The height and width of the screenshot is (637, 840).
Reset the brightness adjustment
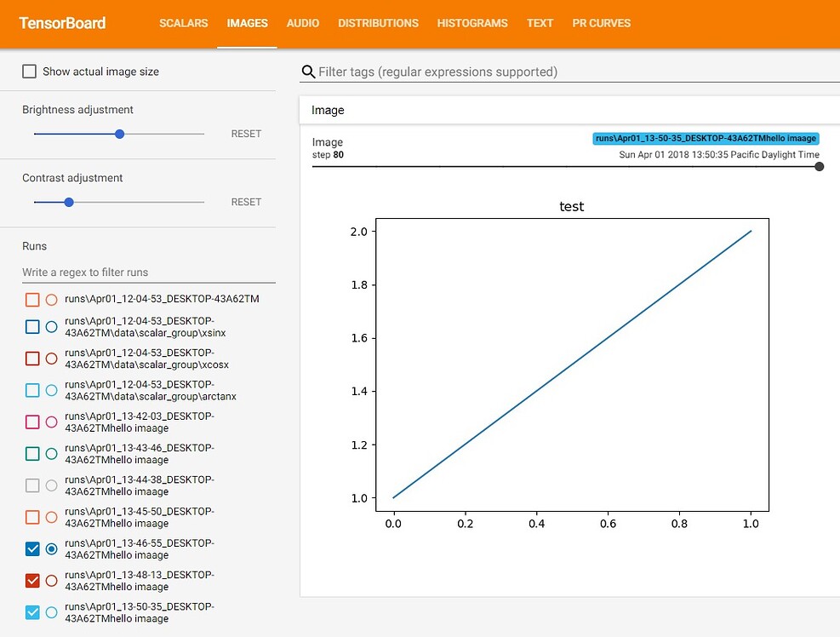point(246,134)
